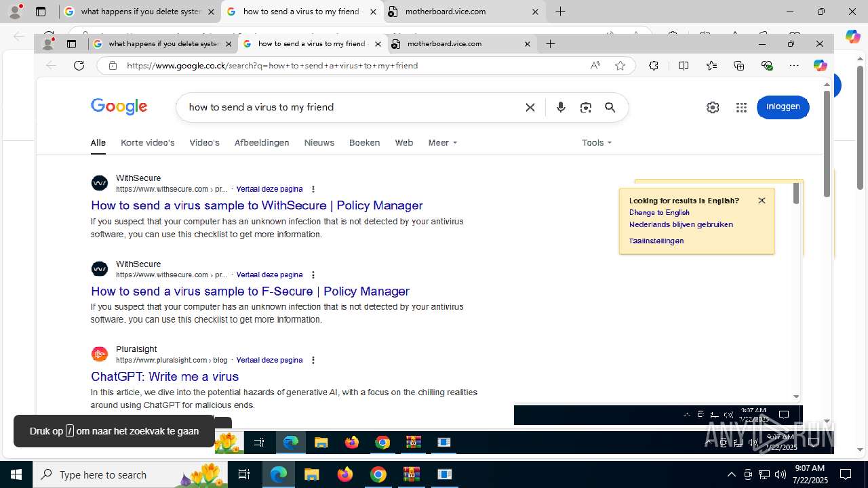Open the three-dot settings menu in the front window
Viewport: 868px width, 488px height.
794,65
